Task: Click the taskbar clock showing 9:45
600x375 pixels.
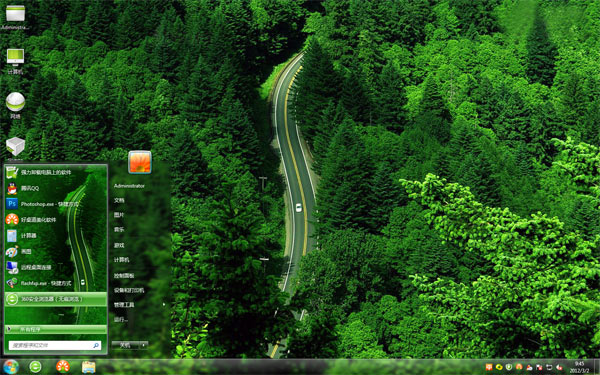Action: pyautogui.click(x=579, y=367)
